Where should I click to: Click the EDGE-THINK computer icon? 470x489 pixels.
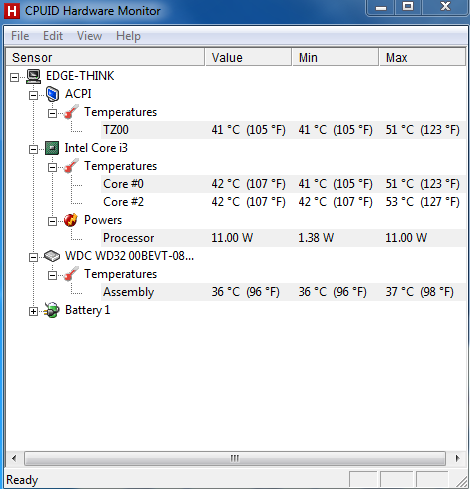33,76
